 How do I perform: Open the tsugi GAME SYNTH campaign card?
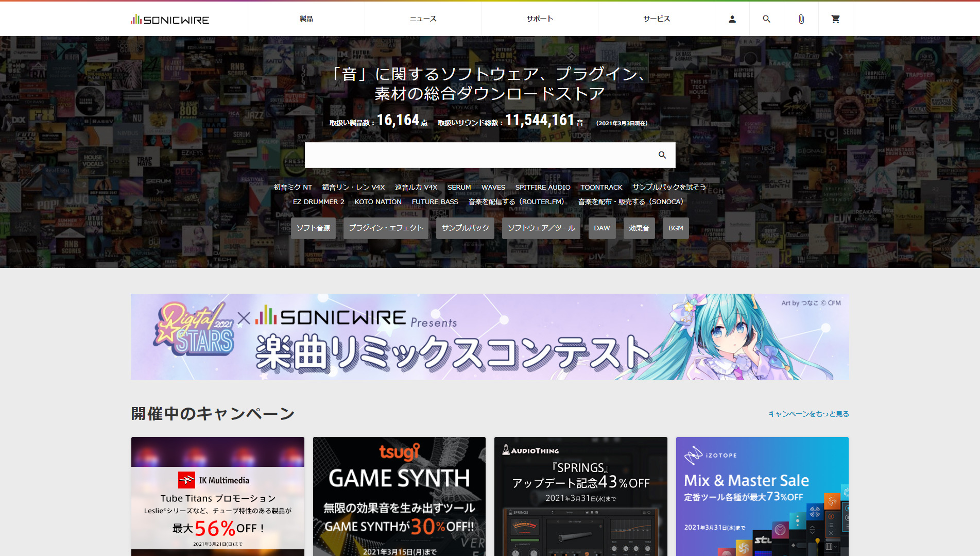coord(399,497)
